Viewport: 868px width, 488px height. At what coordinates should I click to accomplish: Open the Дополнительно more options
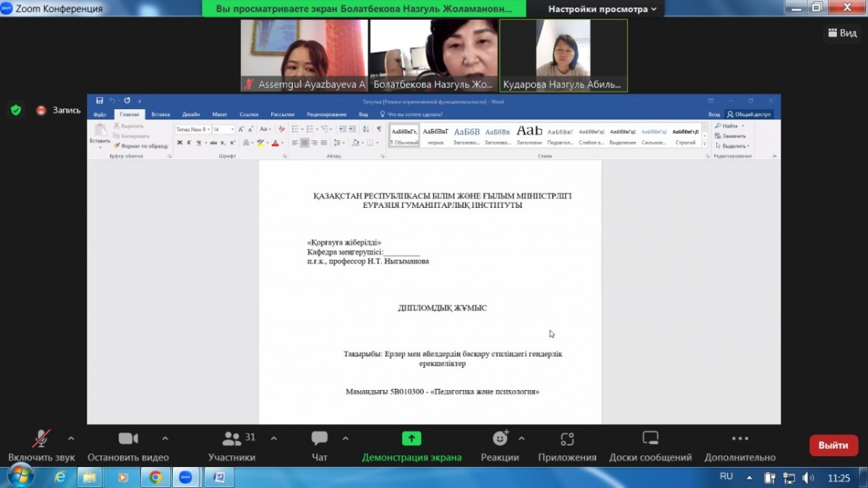740,439
